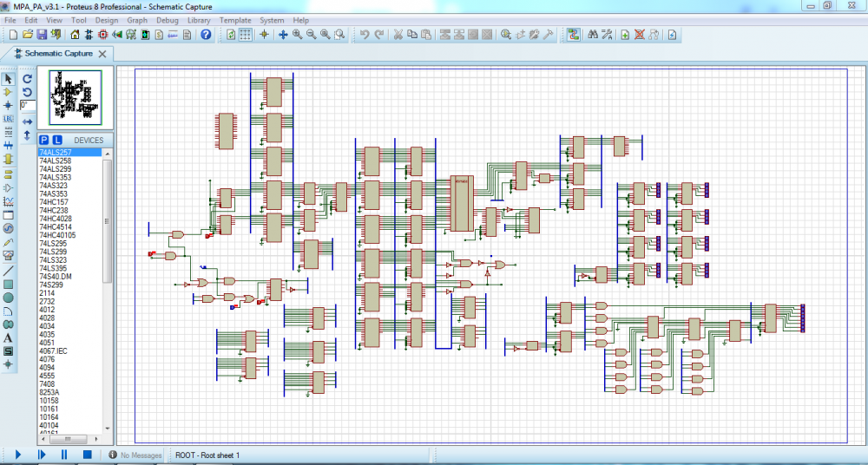Toggle the wire autorouter button

coord(574,35)
